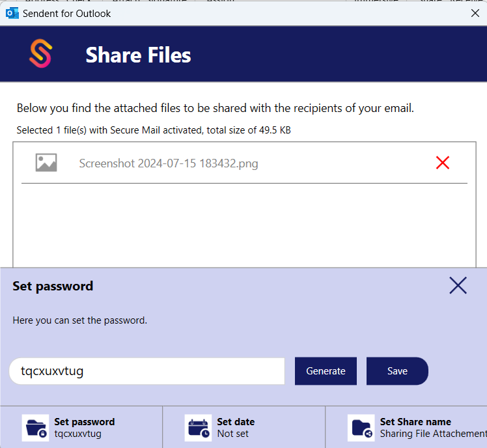
Task: Click the image file type icon
Action: [46, 163]
